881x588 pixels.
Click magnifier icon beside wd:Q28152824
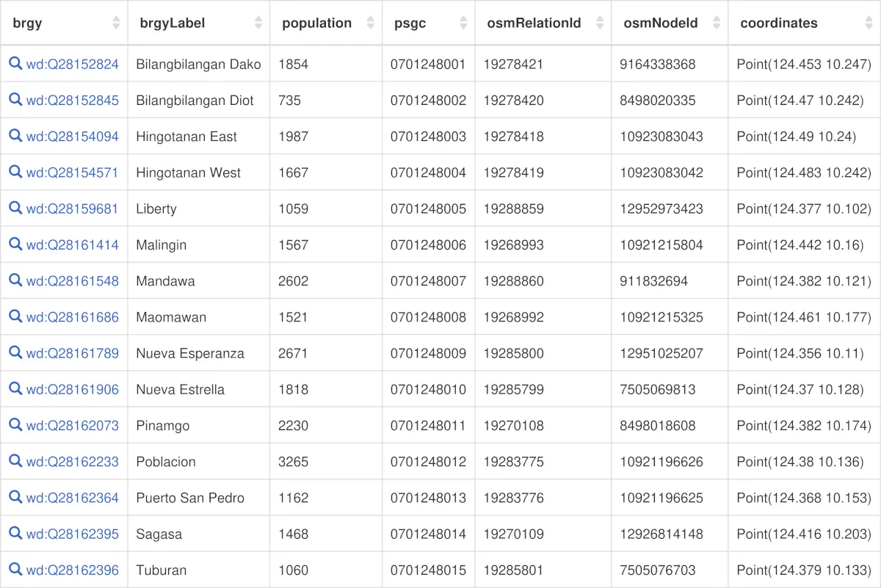pos(15,64)
